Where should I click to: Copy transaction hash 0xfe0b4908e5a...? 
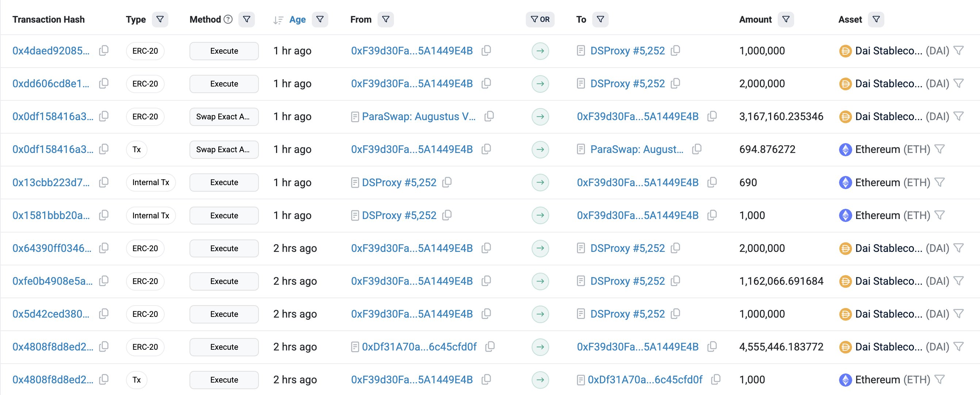pyautogui.click(x=104, y=281)
